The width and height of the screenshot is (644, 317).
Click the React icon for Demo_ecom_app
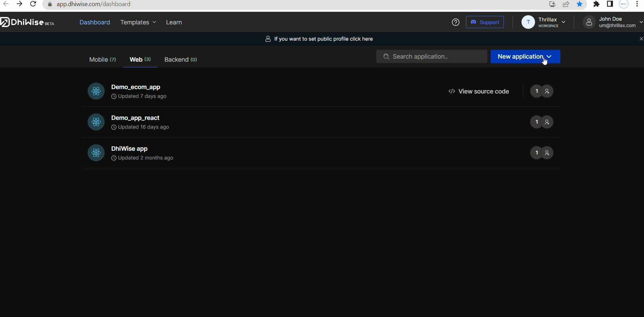pyautogui.click(x=96, y=91)
